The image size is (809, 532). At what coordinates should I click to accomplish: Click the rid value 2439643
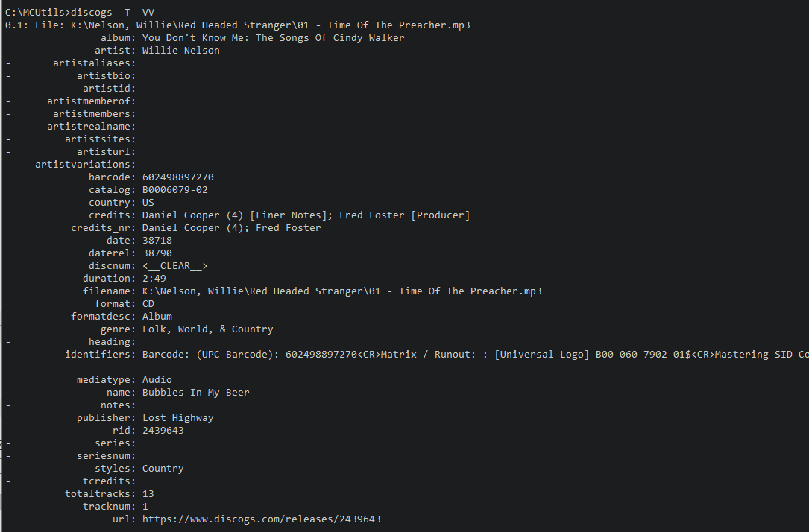[x=163, y=431]
